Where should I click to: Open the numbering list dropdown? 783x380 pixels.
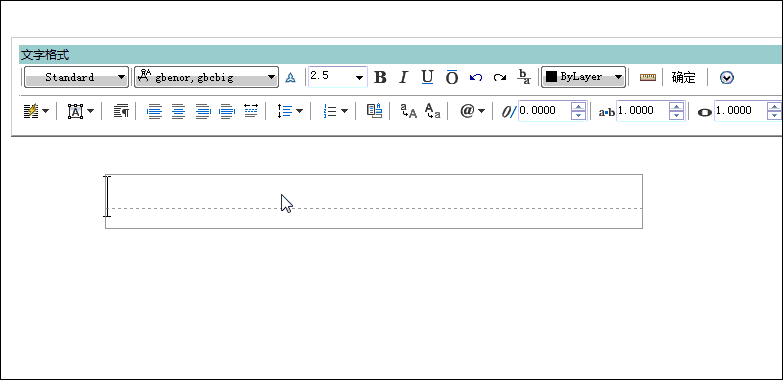coord(336,111)
